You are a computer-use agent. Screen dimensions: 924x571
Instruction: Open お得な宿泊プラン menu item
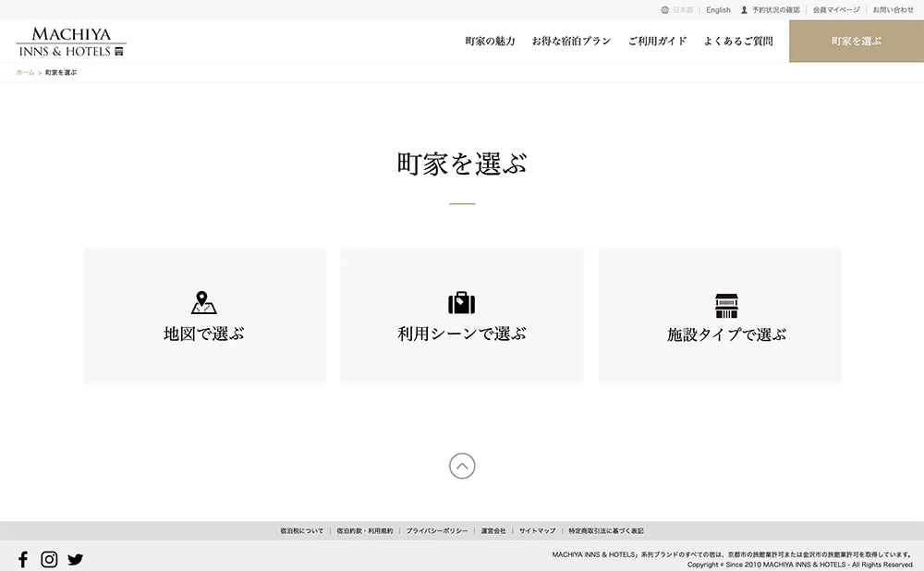pyautogui.click(x=571, y=42)
